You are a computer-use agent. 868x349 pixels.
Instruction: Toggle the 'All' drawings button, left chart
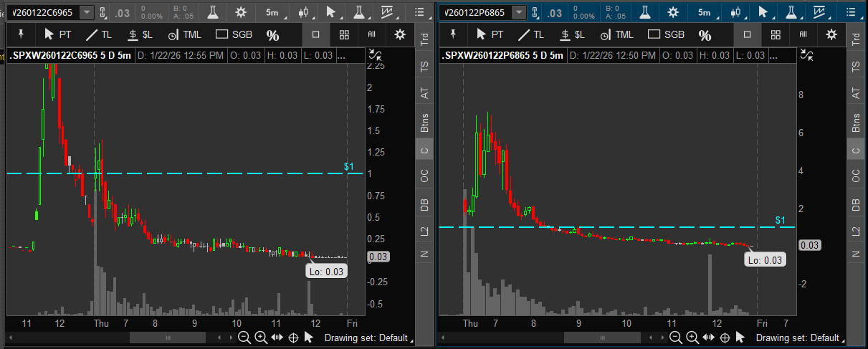[372, 34]
